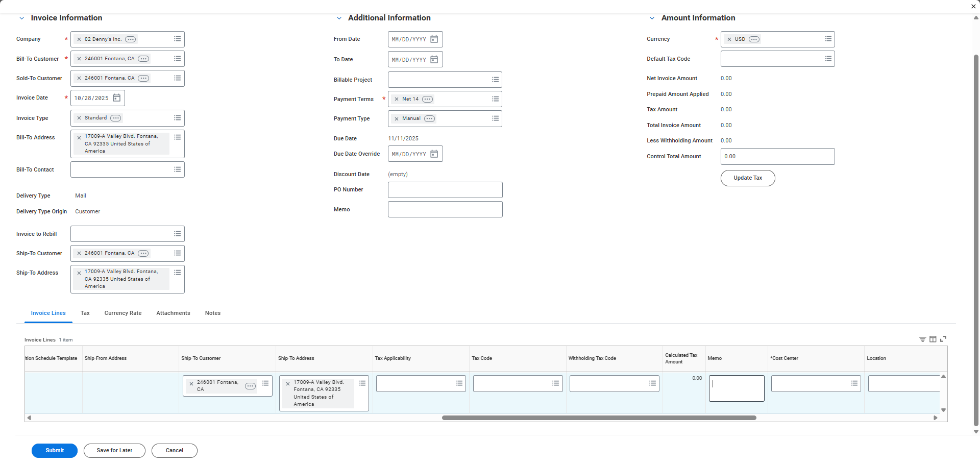Remove the 02 Denny's Inc. company selection
The width and height of the screenshot is (980, 465).
79,39
